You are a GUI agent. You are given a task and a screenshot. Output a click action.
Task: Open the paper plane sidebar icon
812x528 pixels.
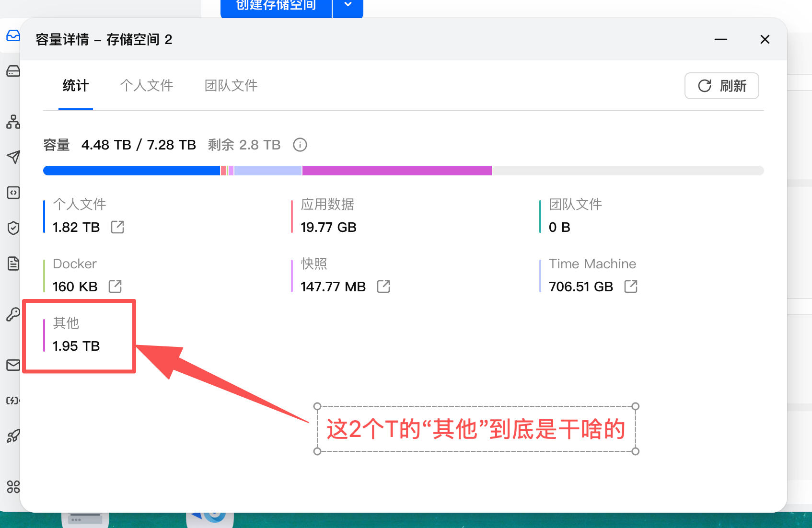13,157
